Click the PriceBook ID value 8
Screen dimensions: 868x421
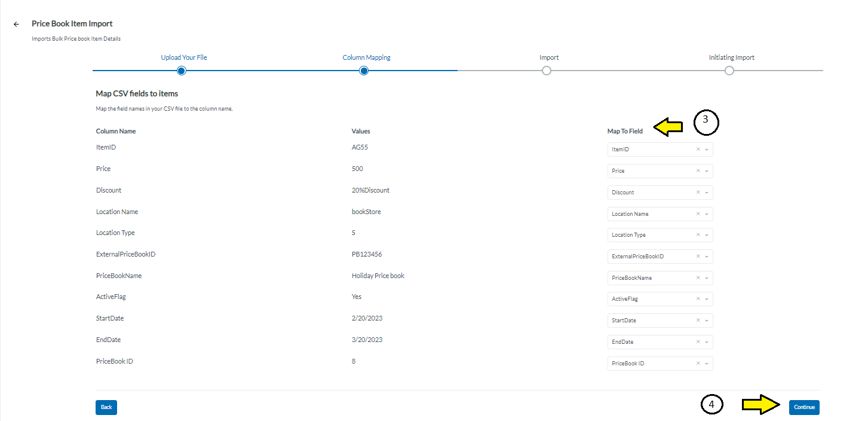pyautogui.click(x=354, y=361)
